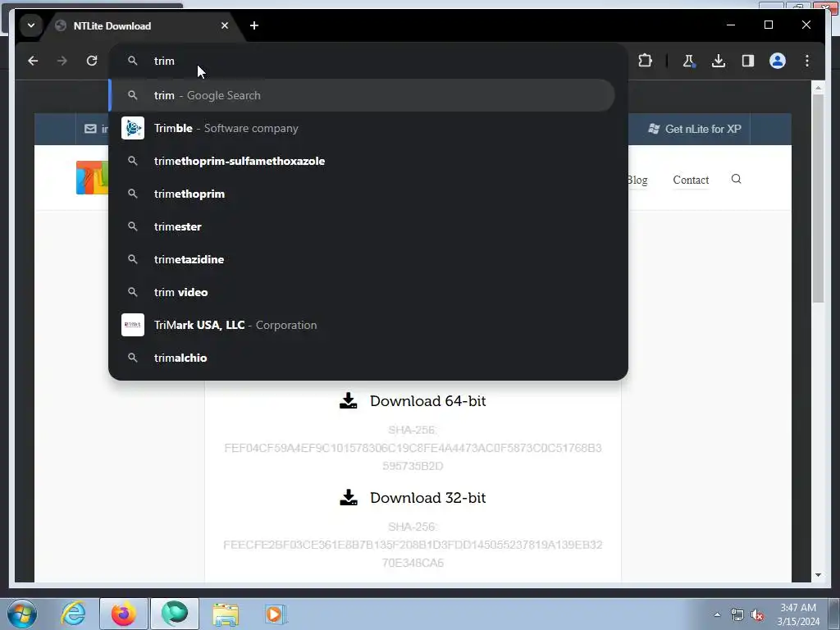Close the NTLite Download tab

(225, 25)
